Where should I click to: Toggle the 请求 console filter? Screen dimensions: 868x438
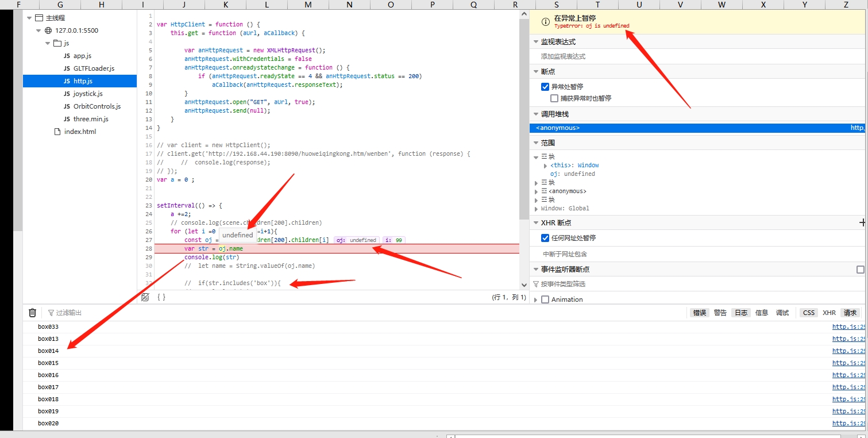click(x=850, y=313)
